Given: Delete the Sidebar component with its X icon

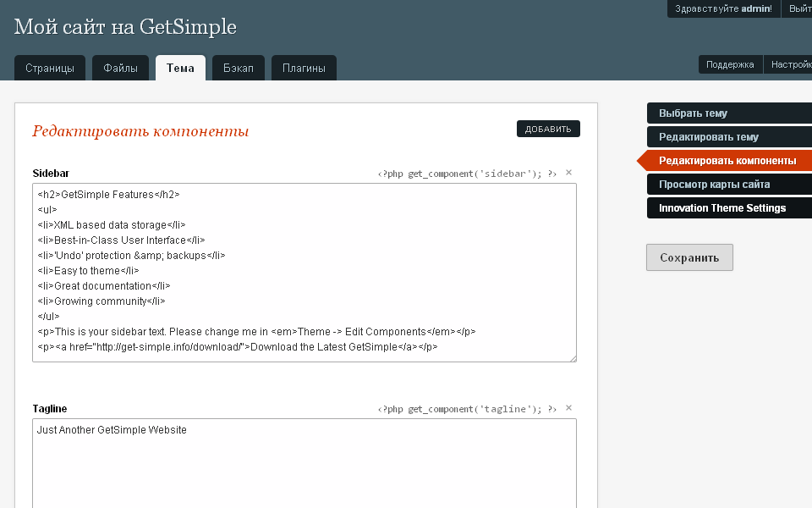Looking at the screenshot, I should (x=568, y=173).
